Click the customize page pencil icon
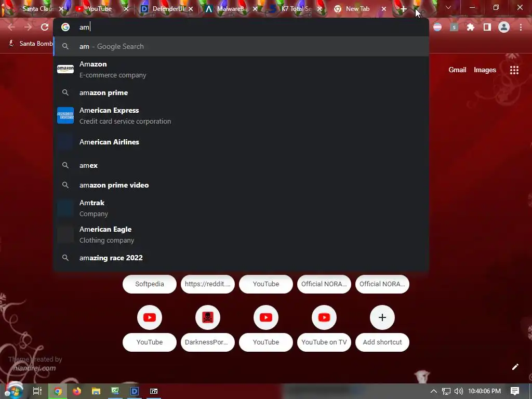 [x=515, y=367]
